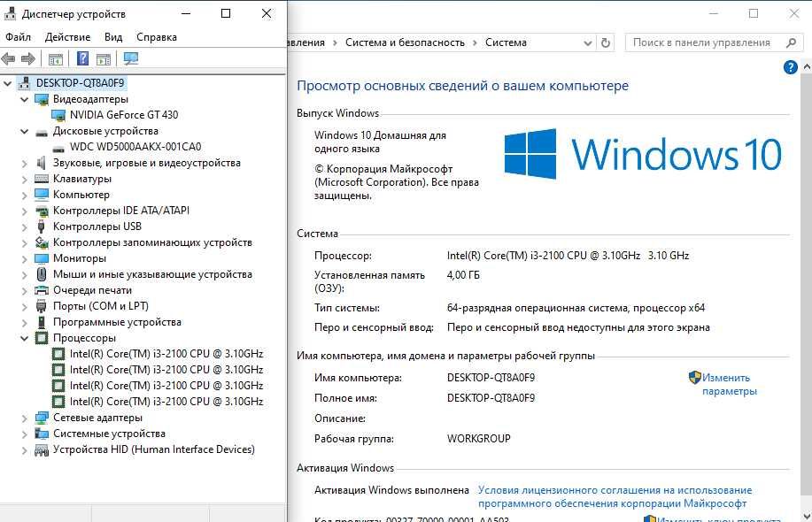The image size is (812, 522).
Task: Click the sound devices speaker icon
Action: coord(42,163)
